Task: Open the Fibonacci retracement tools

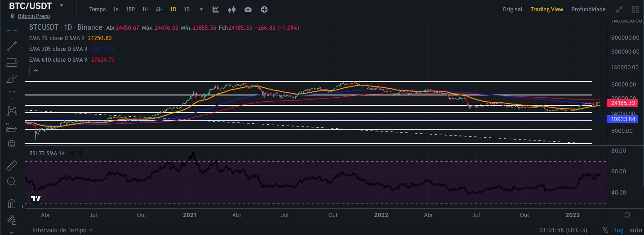Action: [x=12, y=62]
